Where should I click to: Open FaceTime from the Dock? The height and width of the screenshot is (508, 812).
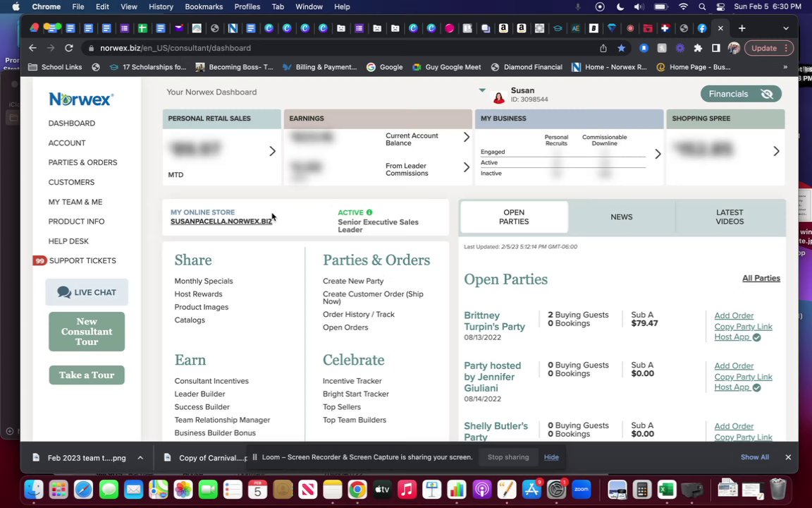208,490
